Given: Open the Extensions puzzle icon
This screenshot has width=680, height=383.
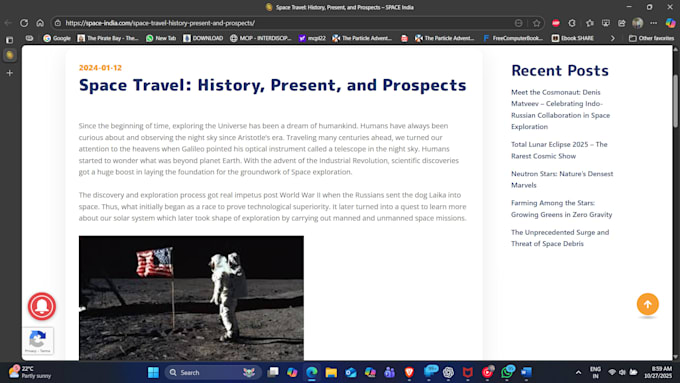Looking at the screenshot, I should 572,23.
